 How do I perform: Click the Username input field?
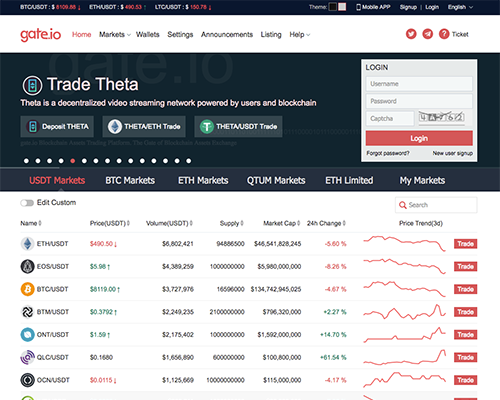(419, 84)
